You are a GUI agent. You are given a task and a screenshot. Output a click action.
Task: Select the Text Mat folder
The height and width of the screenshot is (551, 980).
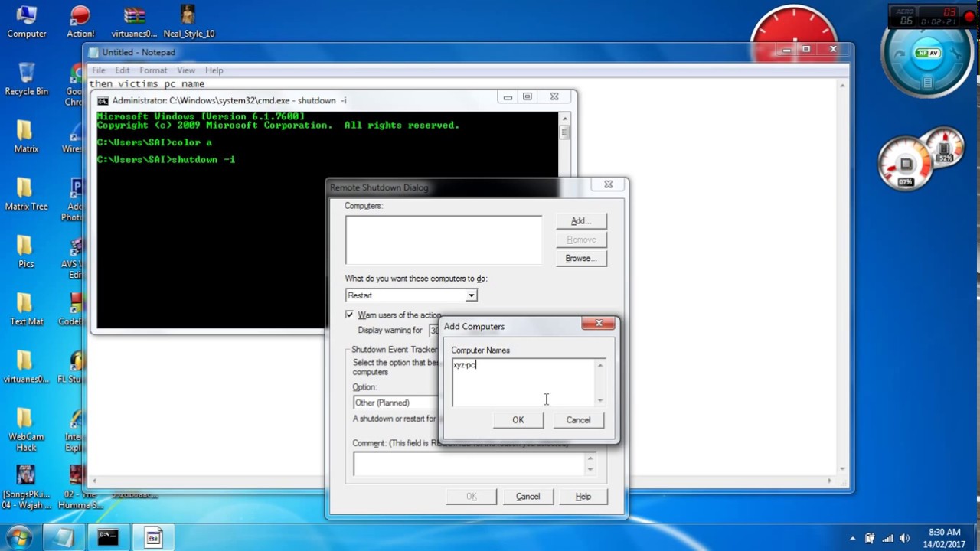(26, 308)
